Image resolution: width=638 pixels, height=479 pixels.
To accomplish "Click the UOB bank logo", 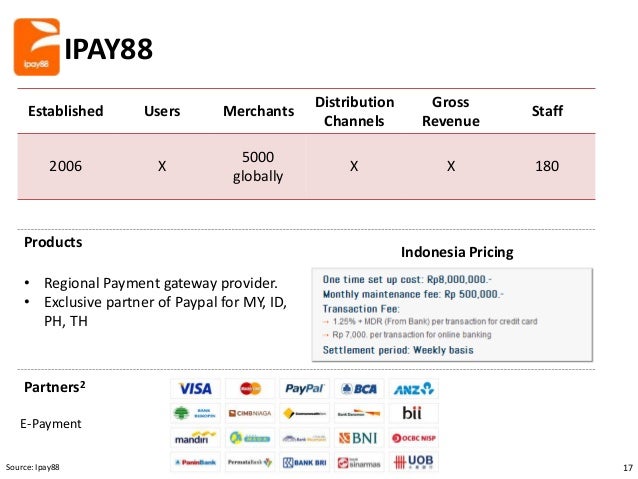I will (414, 462).
